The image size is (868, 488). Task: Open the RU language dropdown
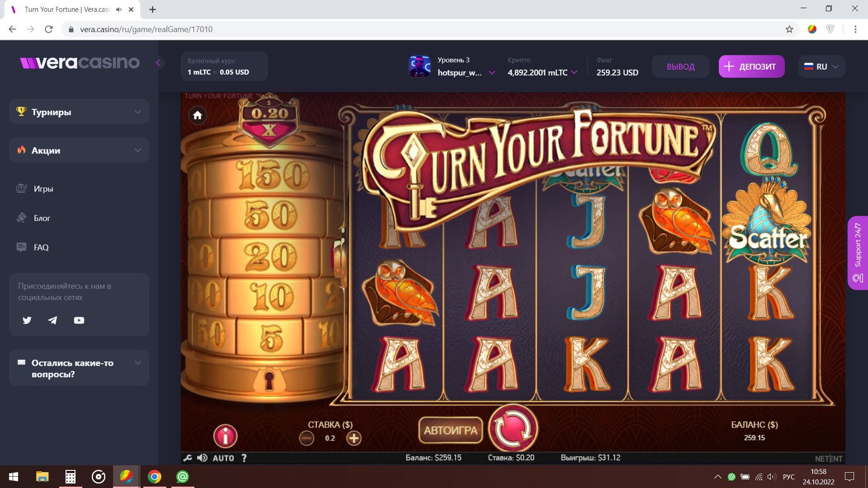(821, 66)
